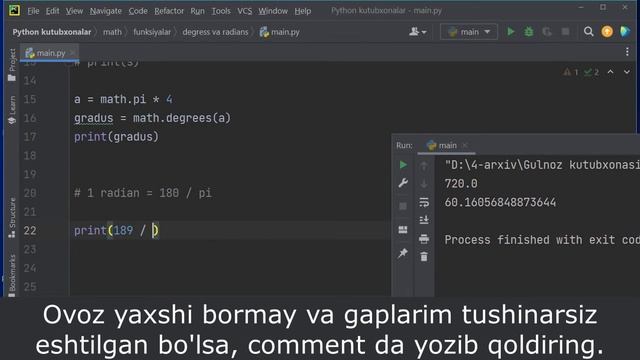Click the colorful JetBrains toolbox icon
Viewport: 640px width, 360px height.
(625, 31)
